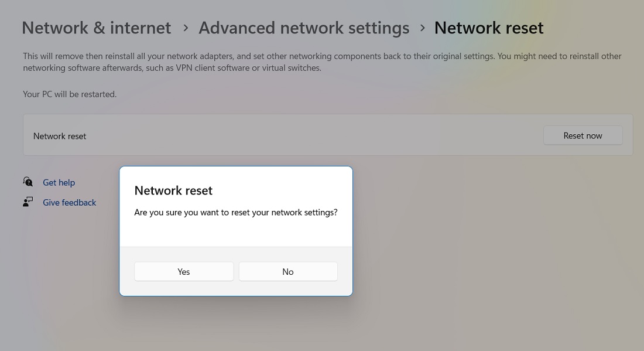
Task: Click the chevron after Network & internet
Action: coord(185,28)
